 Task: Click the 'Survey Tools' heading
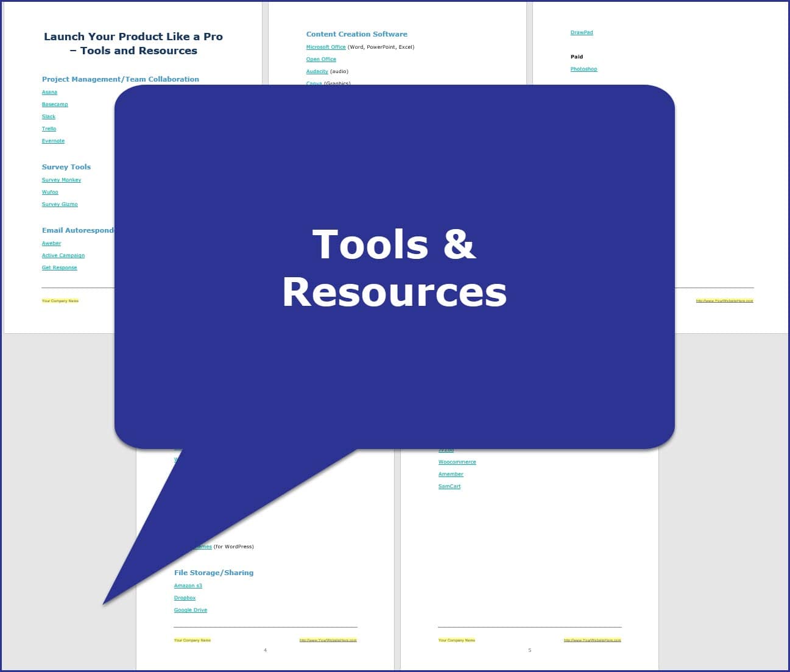click(x=66, y=167)
